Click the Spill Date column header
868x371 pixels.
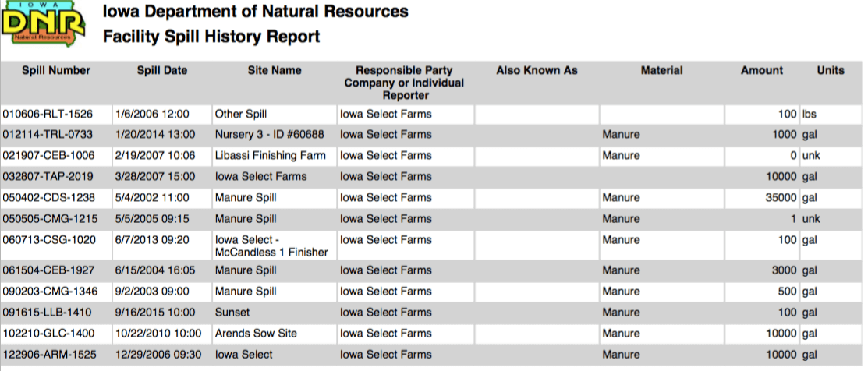click(162, 71)
